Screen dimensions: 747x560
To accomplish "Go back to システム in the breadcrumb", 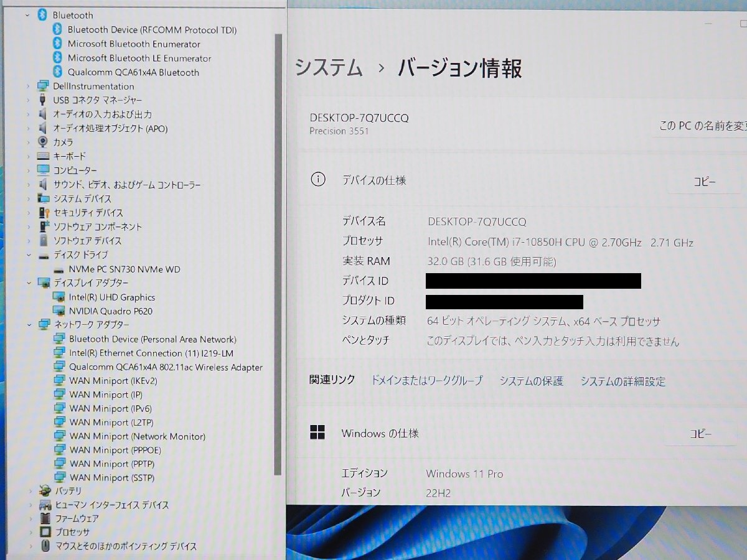I will tap(328, 67).
